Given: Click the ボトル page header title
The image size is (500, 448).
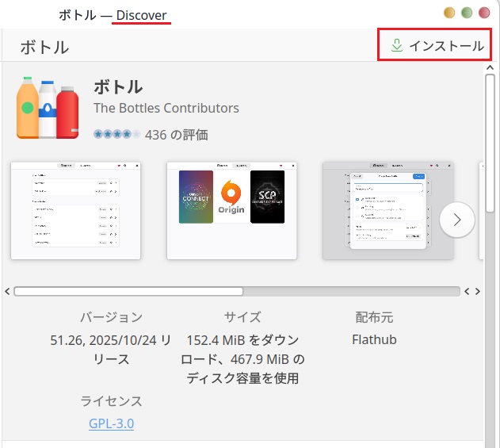Looking at the screenshot, I should (44, 47).
